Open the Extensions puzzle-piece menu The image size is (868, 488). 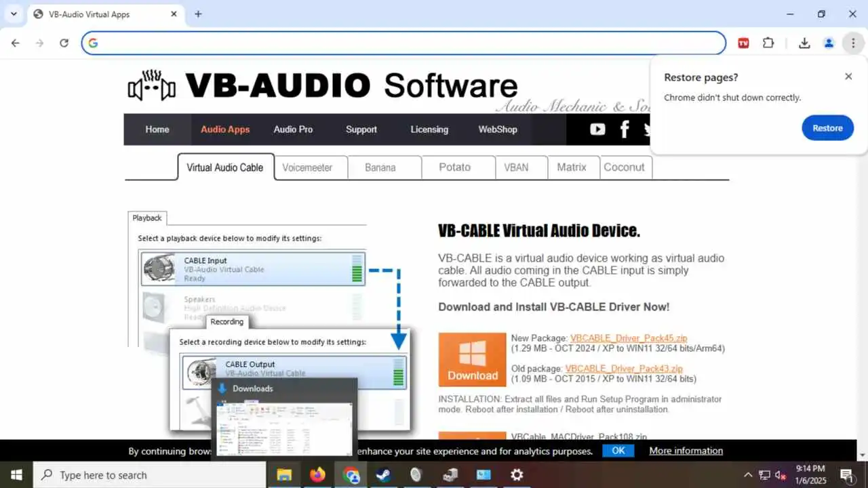coord(768,43)
